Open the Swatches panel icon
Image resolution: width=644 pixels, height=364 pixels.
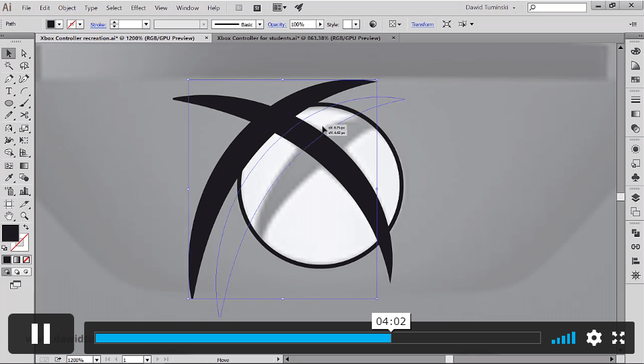pyautogui.click(x=635, y=79)
